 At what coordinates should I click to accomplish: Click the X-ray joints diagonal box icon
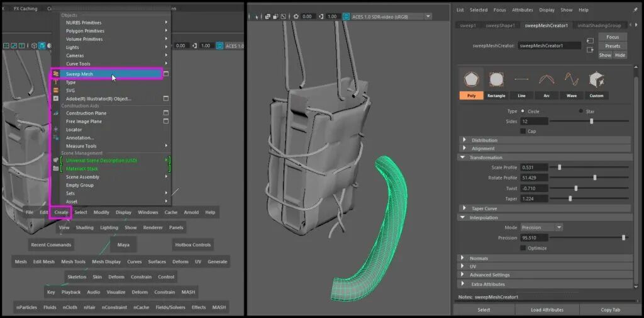pyautogui.click(x=284, y=16)
